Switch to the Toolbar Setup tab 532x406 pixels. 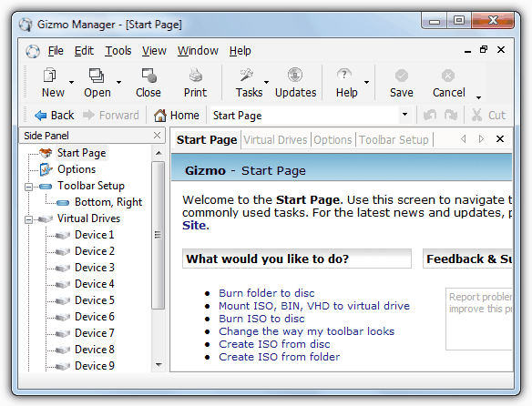point(394,140)
